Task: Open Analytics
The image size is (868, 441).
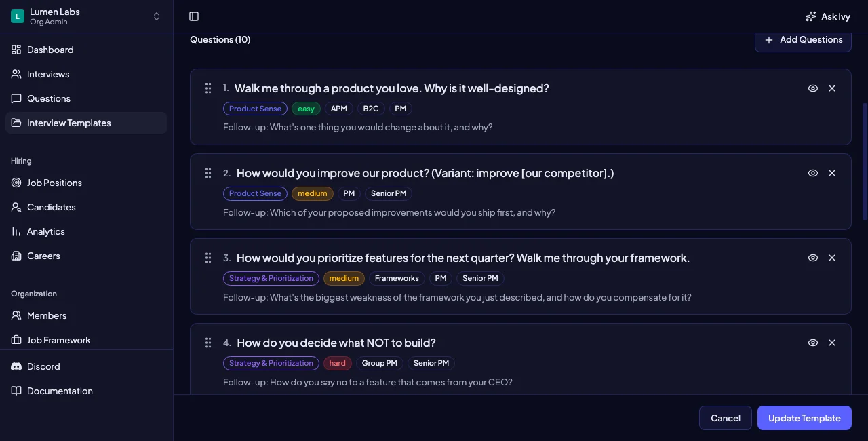Action: click(86, 231)
